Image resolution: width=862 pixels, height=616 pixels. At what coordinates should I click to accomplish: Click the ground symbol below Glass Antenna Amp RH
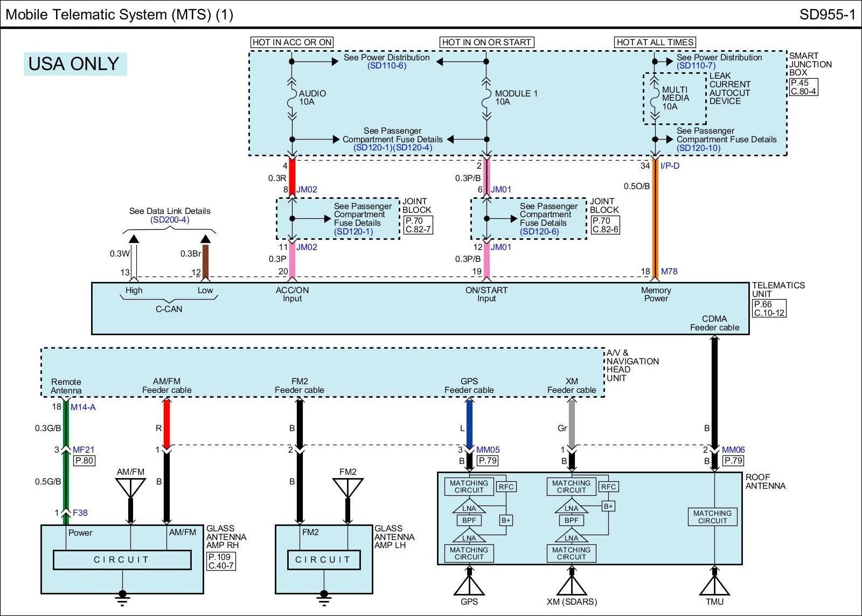122,595
